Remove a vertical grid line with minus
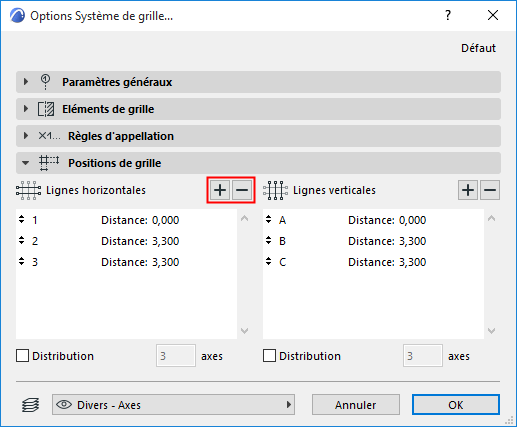The image size is (517, 427). (x=490, y=190)
